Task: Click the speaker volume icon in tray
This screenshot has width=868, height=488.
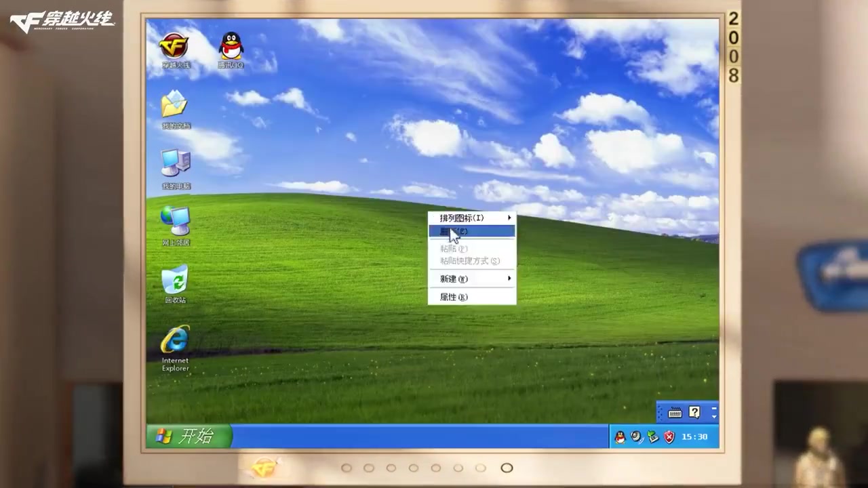Action: pos(636,437)
